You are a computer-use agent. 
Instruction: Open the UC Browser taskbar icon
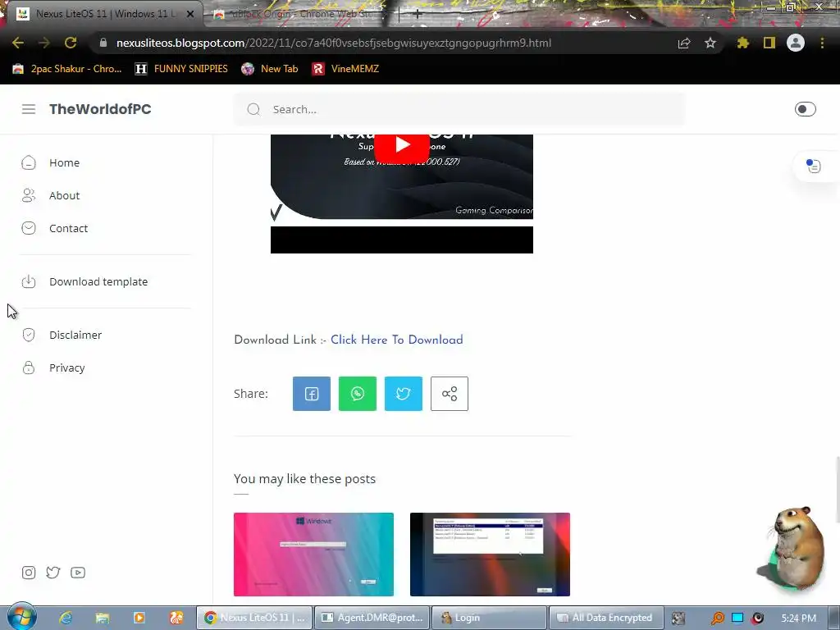176,618
